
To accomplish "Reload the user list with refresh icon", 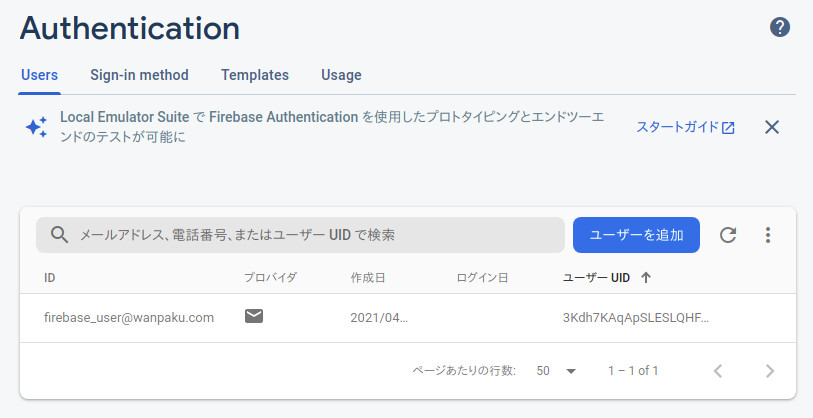I will 728,235.
